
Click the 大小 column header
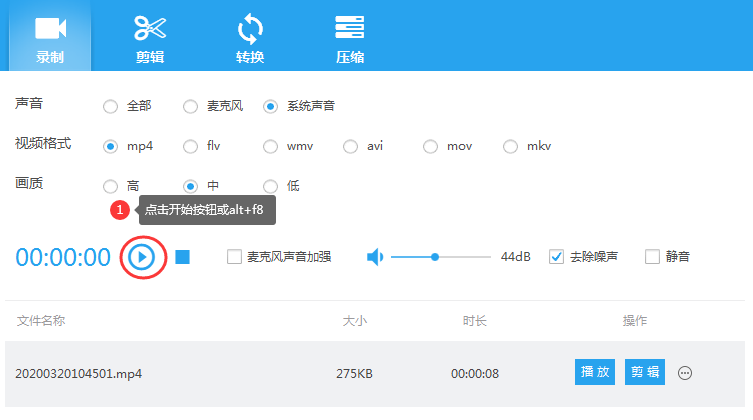(355, 321)
